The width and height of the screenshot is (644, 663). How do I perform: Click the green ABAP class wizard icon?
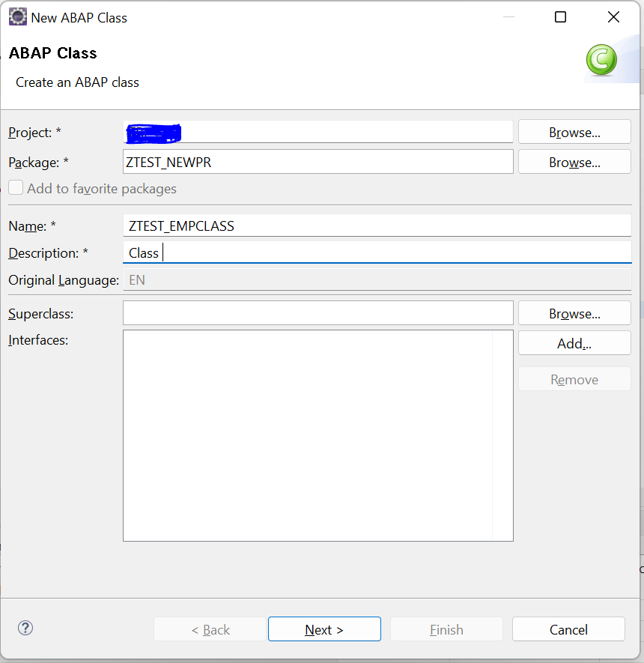tap(601, 60)
